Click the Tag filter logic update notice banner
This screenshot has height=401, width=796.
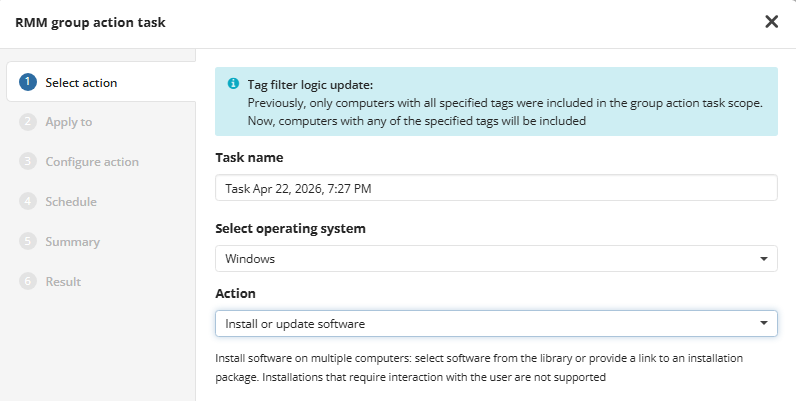(496, 102)
